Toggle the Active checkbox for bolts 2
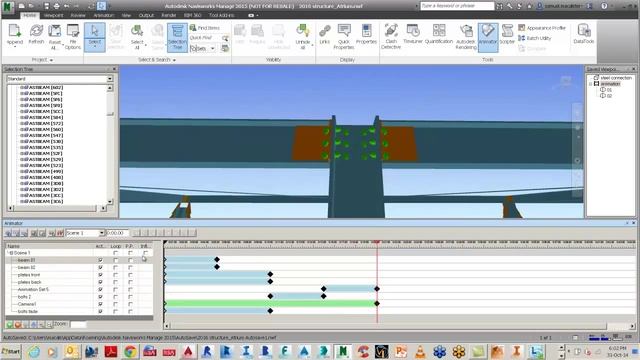Screen dimensions: 640x360 [100, 297]
